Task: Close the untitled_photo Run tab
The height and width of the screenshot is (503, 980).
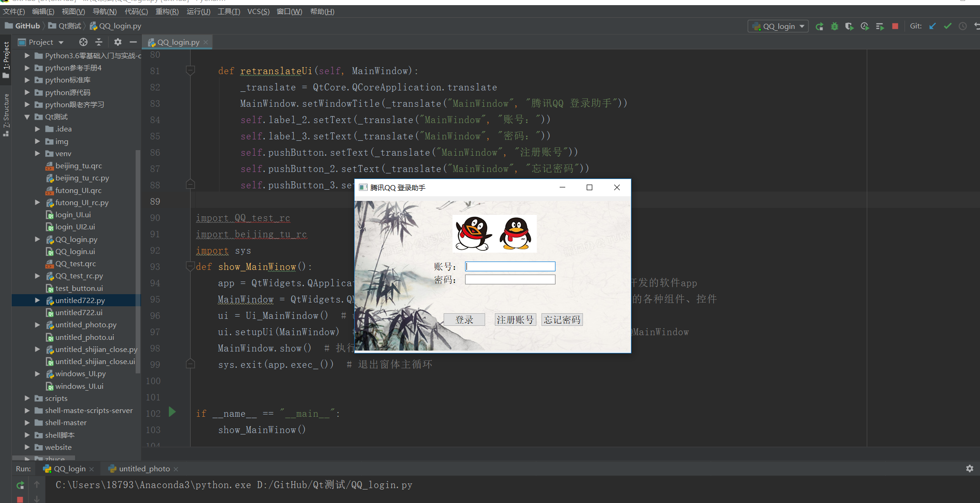Action: click(x=176, y=469)
